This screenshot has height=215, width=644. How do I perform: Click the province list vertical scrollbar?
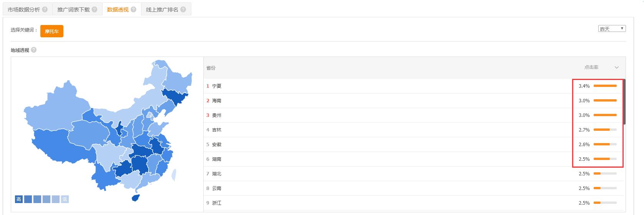[x=624, y=102]
